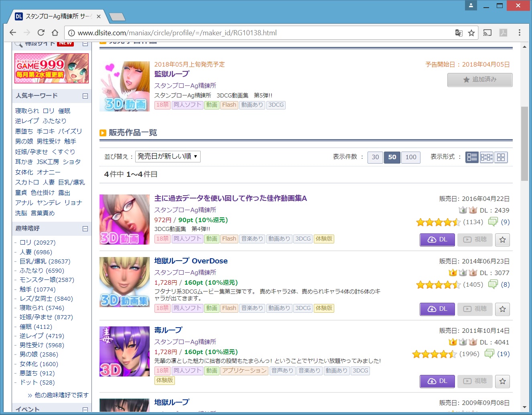
Task: Open the 監獄ループ title link
Action: (172, 74)
